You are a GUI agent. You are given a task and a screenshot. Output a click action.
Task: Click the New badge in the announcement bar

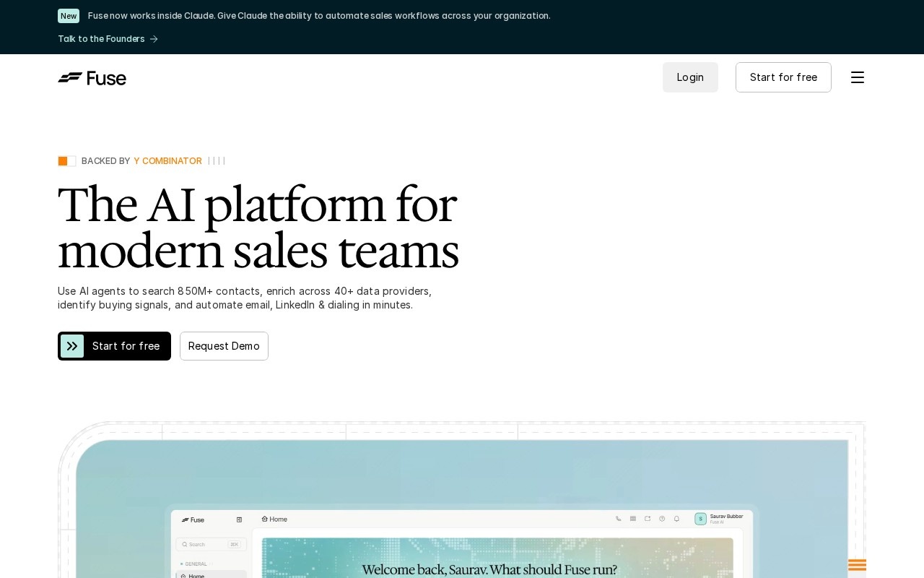click(69, 16)
